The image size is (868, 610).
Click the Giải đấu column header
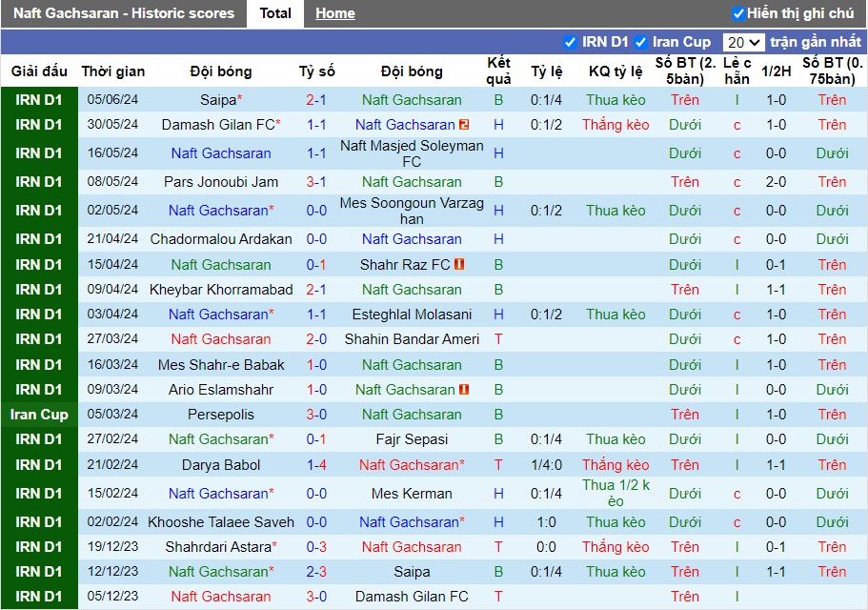coord(39,71)
